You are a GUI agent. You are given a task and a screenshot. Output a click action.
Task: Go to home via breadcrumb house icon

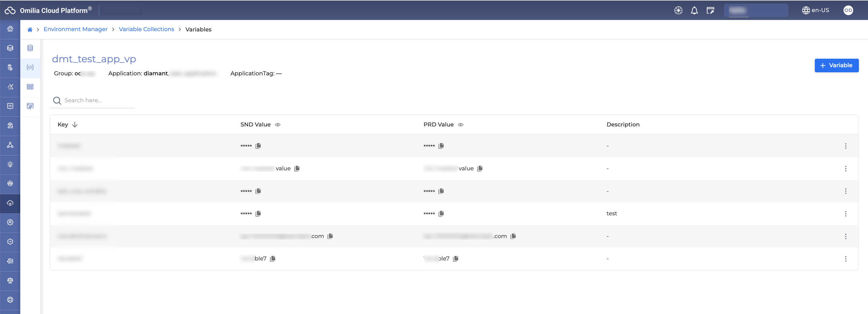pyautogui.click(x=30, y=30)
